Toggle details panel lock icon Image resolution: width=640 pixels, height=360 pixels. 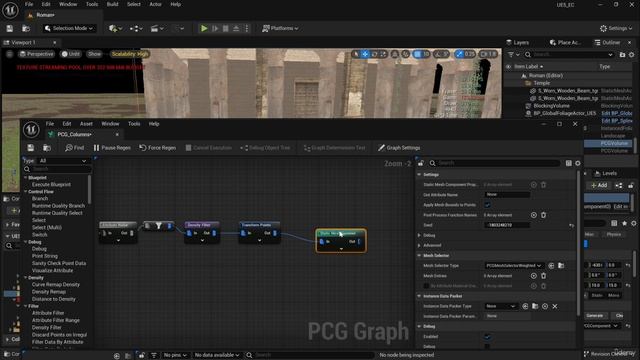pyautogui.click(x=421, y=163)
